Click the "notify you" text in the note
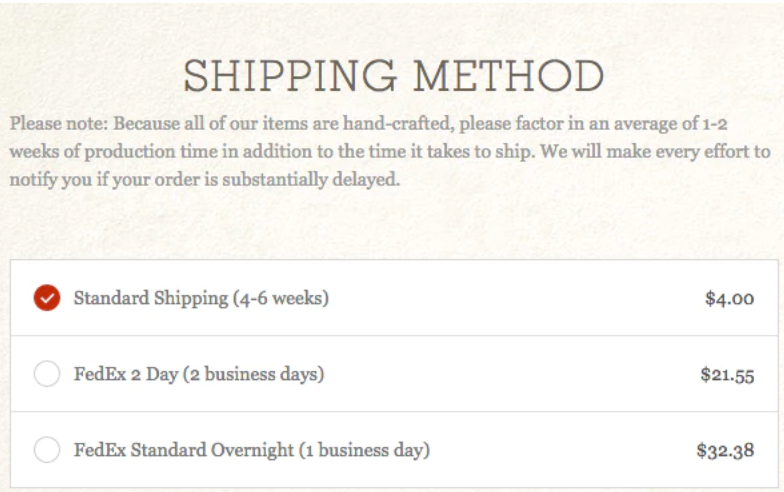The height and width of the screenshot is (492, 784). tap(51, 179)
